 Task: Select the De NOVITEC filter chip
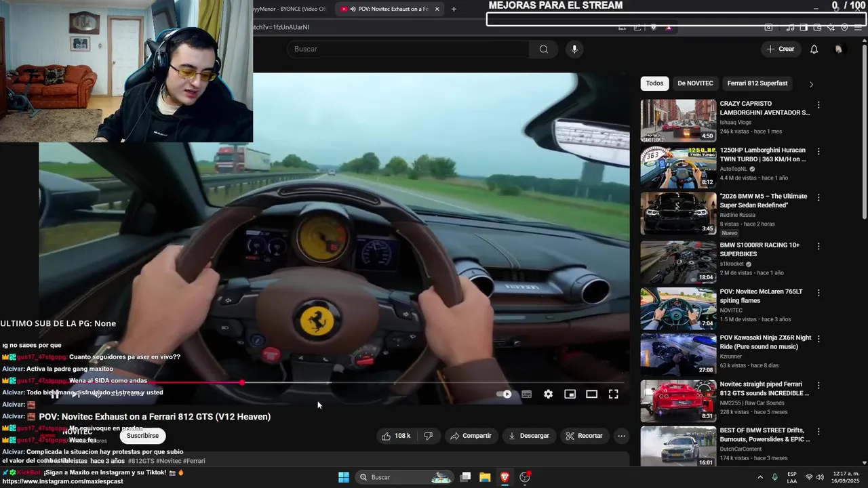point(695,83)
